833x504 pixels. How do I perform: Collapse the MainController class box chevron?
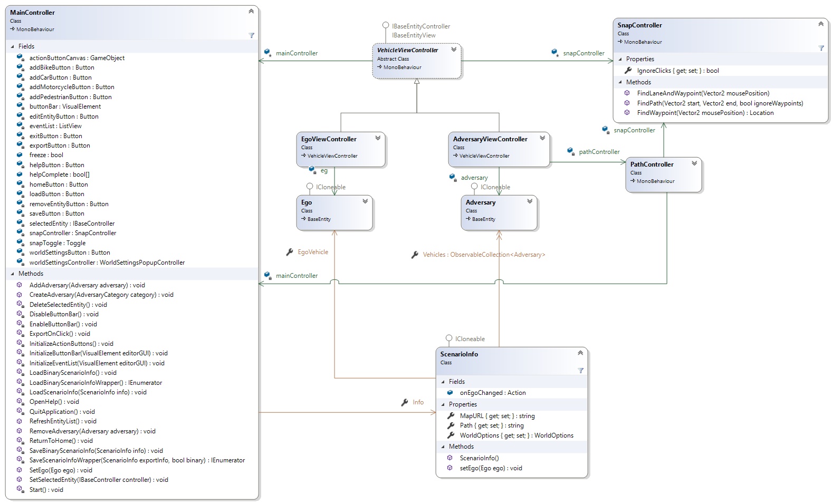(251, 11)
